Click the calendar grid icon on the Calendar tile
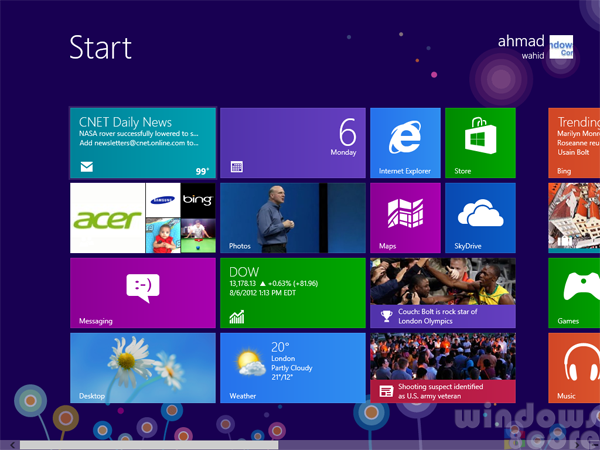 tap(236, 166)
